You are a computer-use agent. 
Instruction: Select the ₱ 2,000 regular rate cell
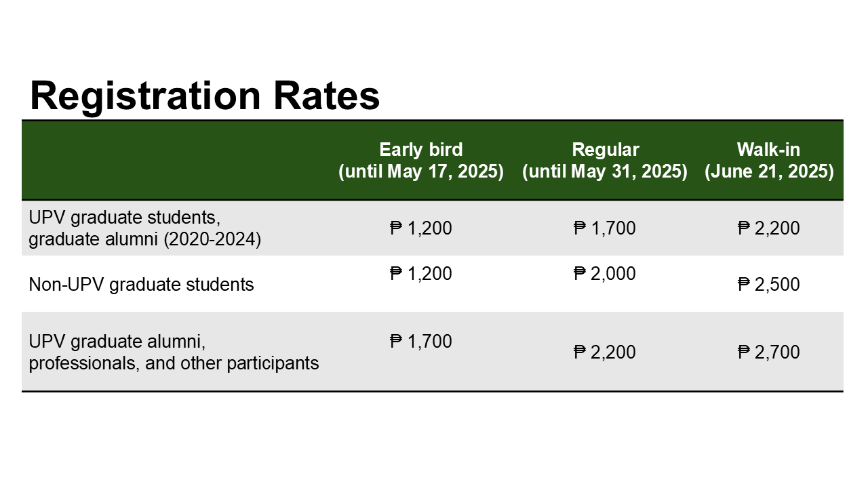(605, 274)
